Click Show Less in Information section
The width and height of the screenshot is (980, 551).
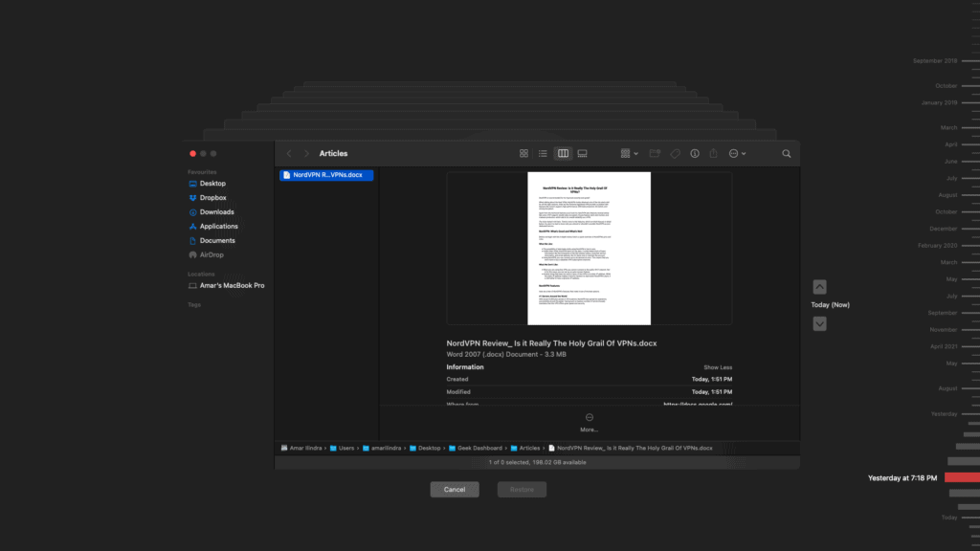(718, 367)
